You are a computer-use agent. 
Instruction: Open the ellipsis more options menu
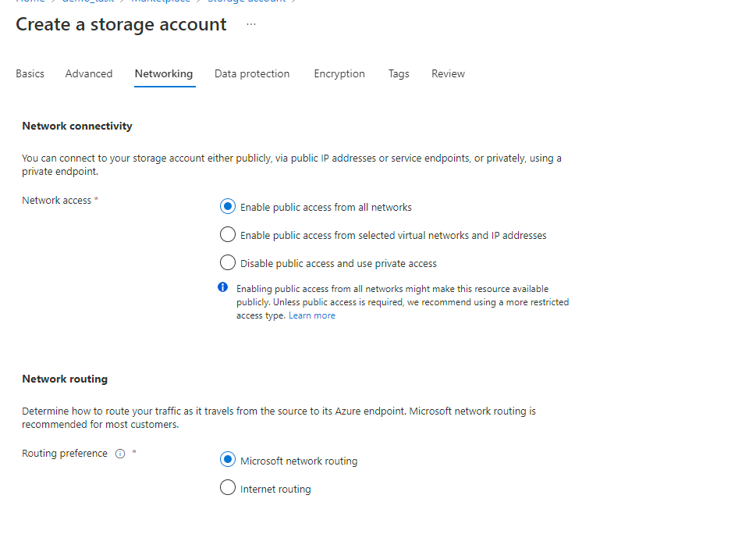250,24
